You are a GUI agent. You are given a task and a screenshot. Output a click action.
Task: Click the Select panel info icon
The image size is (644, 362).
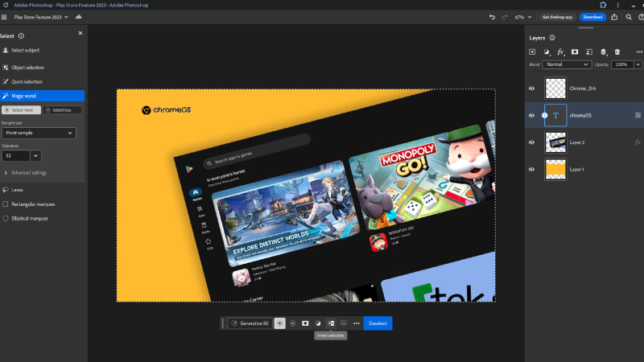pos(22,36)
